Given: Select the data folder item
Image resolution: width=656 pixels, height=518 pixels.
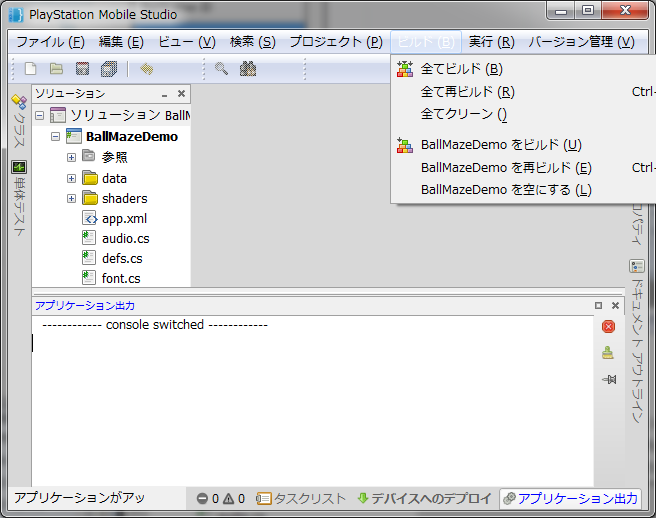Looking at the screenshot, I should pyautogui.click(x=114, y=179).
